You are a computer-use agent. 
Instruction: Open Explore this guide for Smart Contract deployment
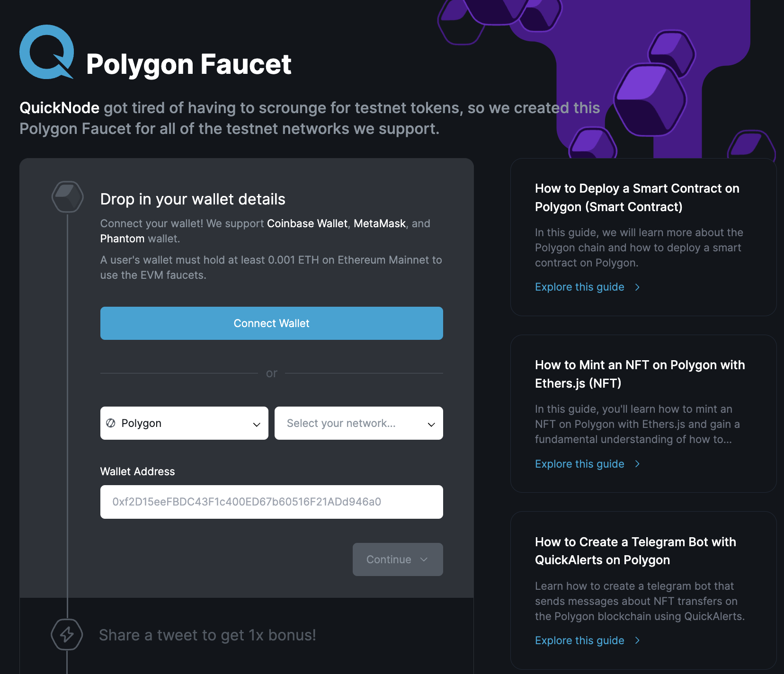579,287
